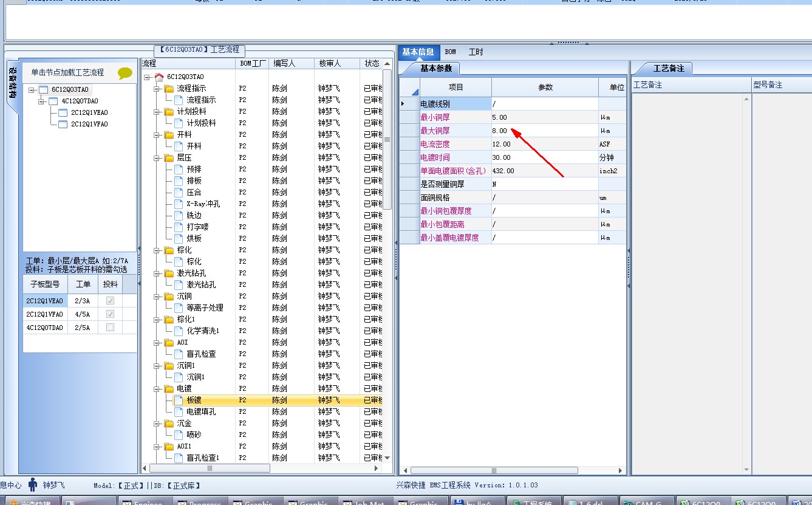Click the 电流密度 value cell 12.00

coord(545,144)
